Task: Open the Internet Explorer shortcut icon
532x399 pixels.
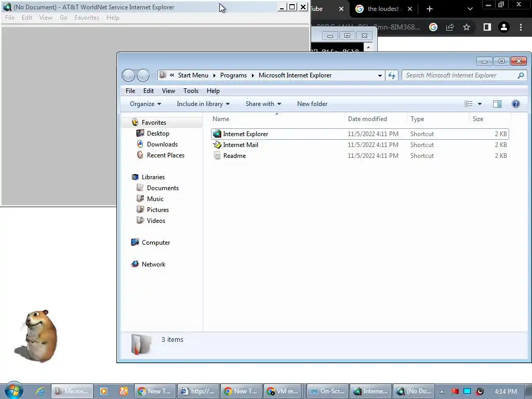Action: (x=217, y=134)
